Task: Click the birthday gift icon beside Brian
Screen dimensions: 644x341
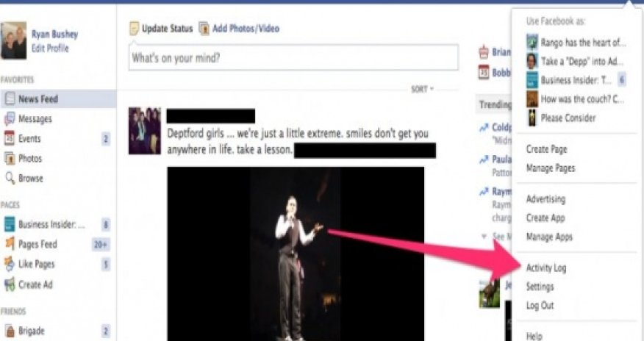Action: (x=484, y=52)
